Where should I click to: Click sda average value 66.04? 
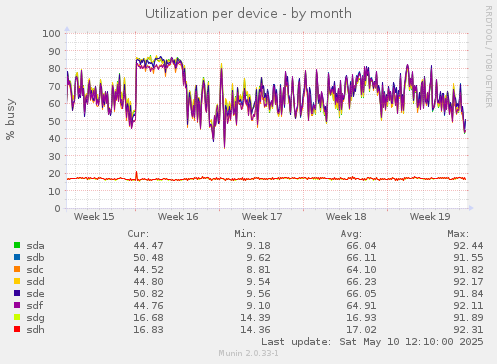pos(361,246)
